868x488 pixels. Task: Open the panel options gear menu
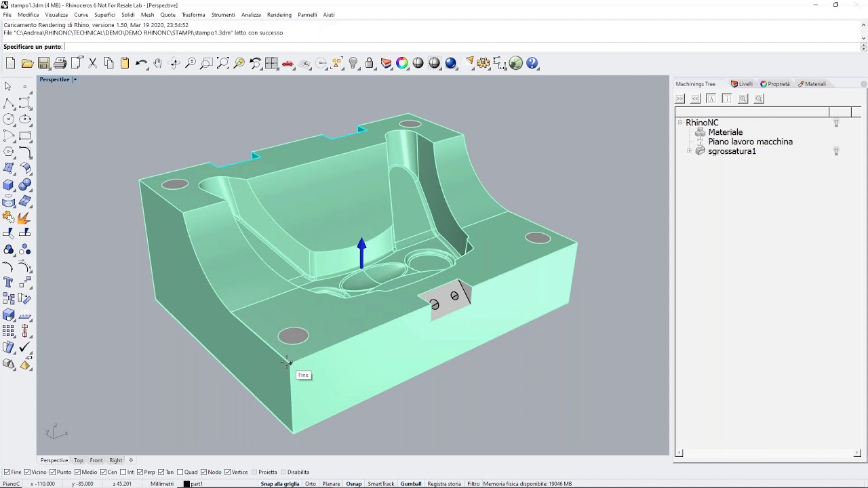863,84
